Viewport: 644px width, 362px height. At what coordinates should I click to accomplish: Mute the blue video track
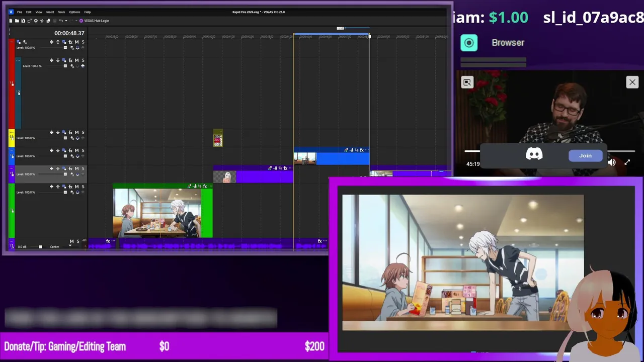(76, 150)
